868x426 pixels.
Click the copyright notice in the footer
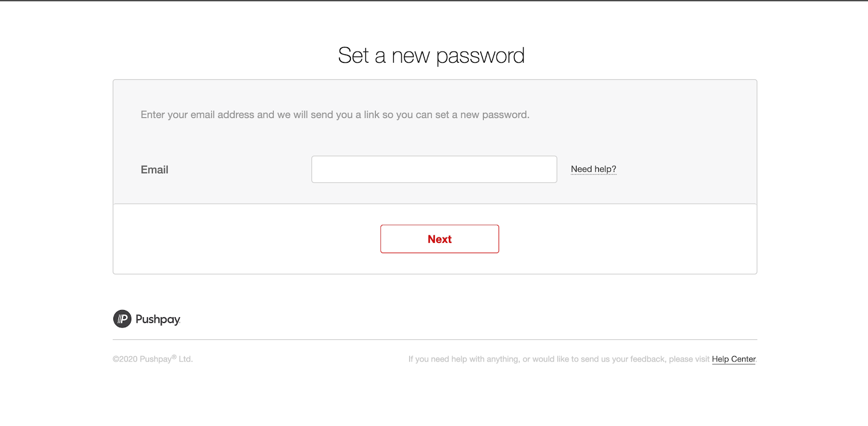pyautogui.click(x=152, y=359)
